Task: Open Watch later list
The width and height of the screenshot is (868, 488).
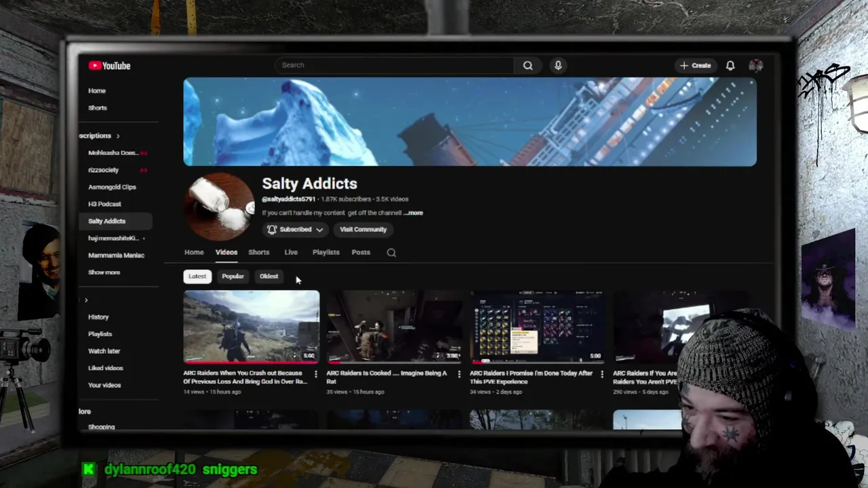Action: pyautogui.click(x=104, y=351)
